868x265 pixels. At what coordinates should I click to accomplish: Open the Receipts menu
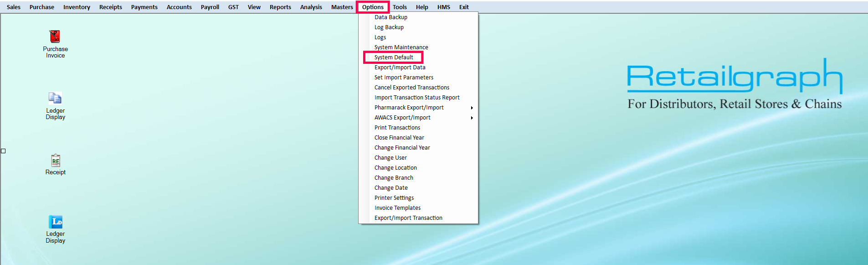pos(111,7)
